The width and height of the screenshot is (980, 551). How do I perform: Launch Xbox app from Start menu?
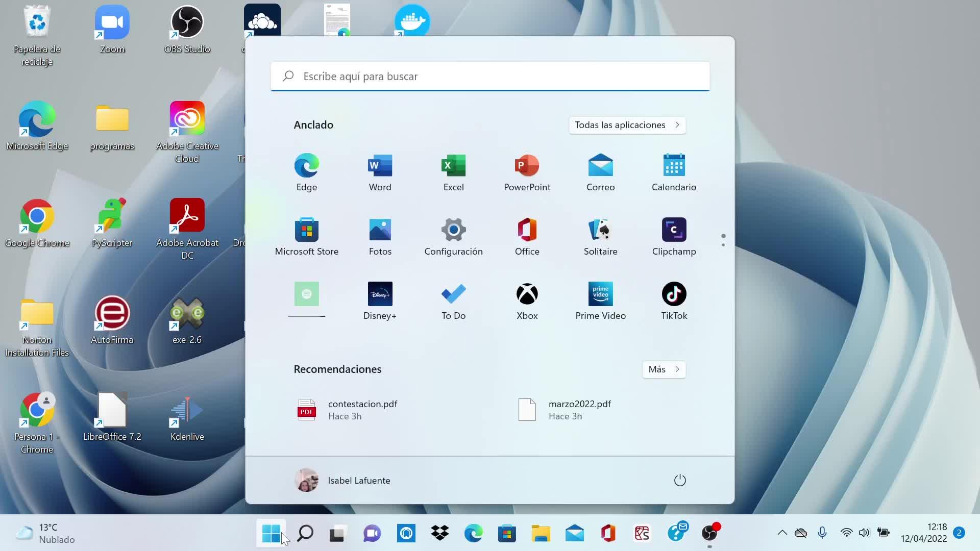[527, 301]
